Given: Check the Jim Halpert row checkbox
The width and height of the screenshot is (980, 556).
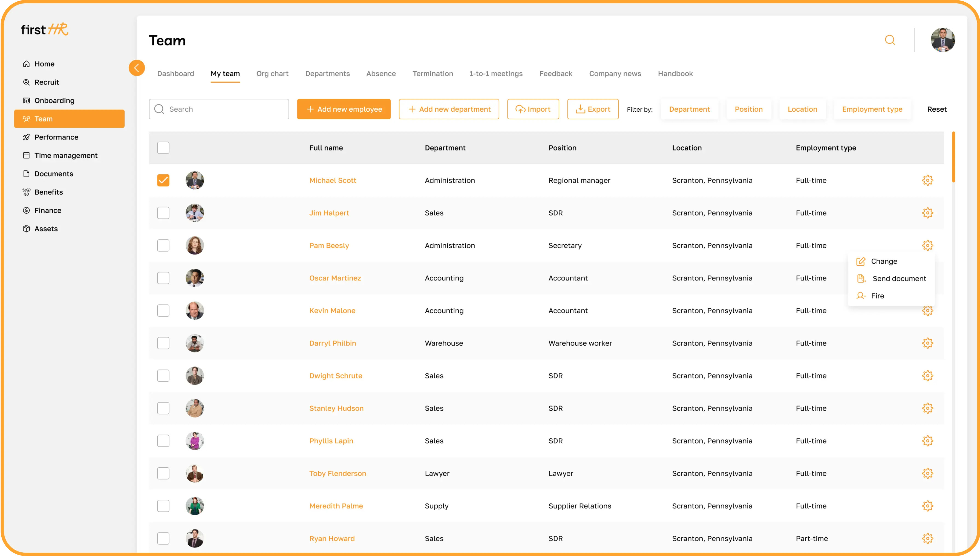Looking at the screenshot, I should coord(163,213).
